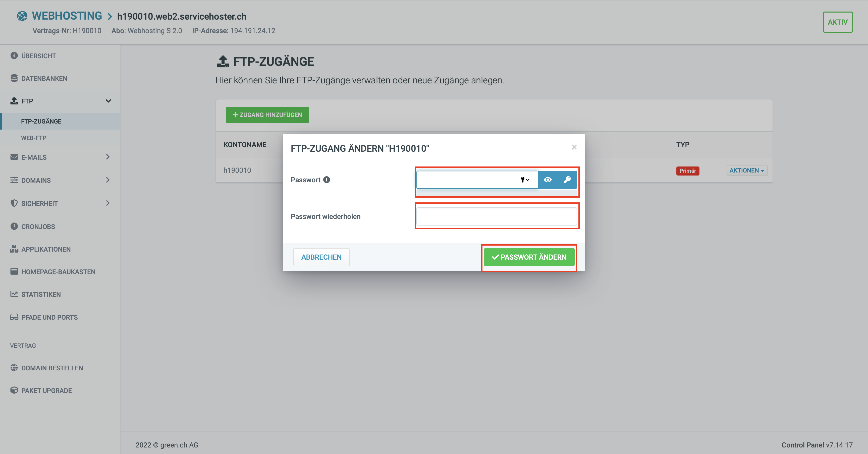Screen dimensions: 868x454
Task: Show the password with the eye toggle
Action: 548,180
